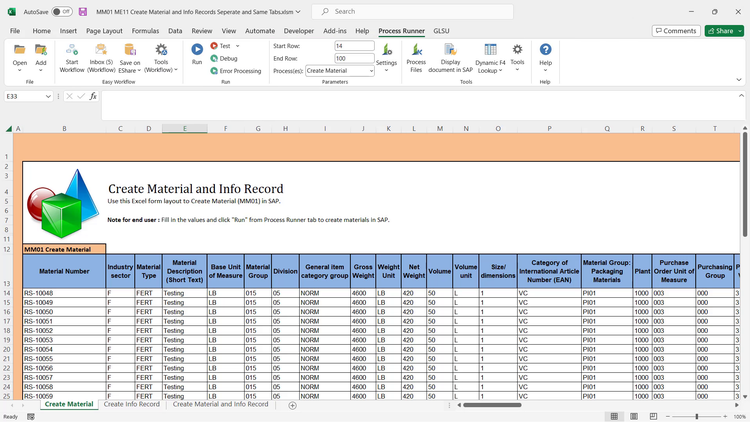Click Process Files icon
Screen dimensions: 750x422
(x=416, y=49)
